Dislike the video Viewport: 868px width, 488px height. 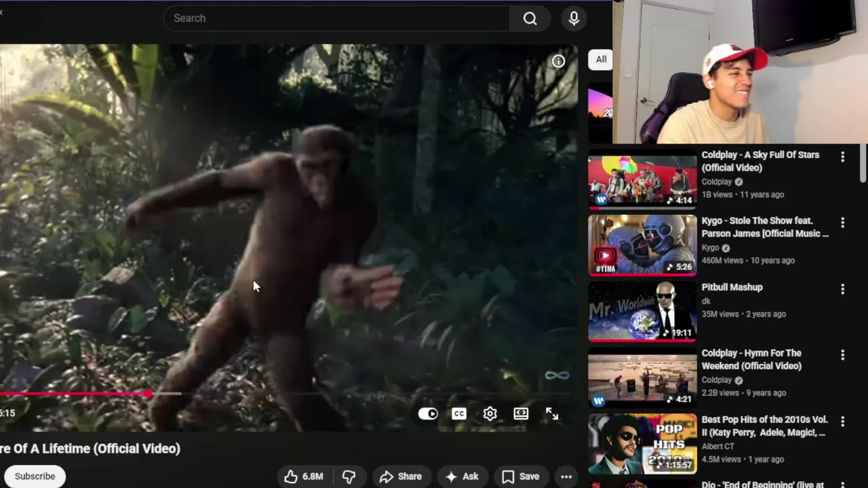pyautogui.click(x=349, y=476)
